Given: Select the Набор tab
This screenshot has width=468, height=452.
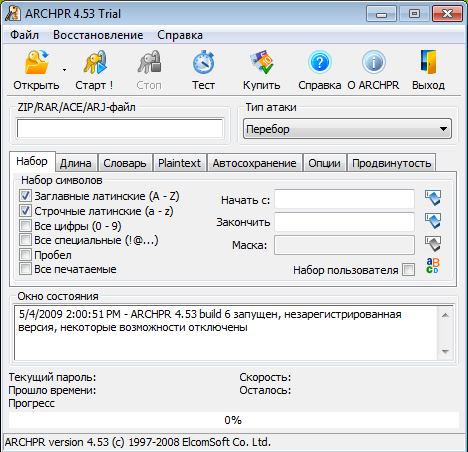Looking at the screenshot, I should click(32, 161).
